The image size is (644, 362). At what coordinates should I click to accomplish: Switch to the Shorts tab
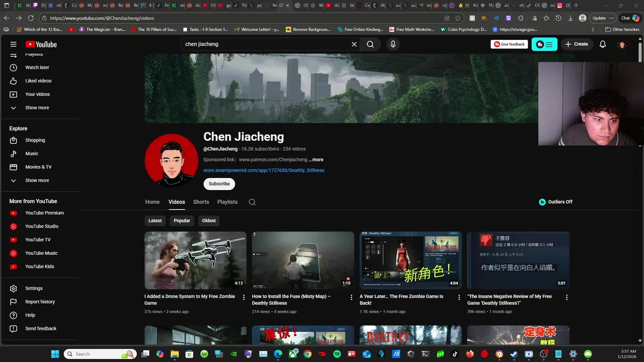pos(201,202)
